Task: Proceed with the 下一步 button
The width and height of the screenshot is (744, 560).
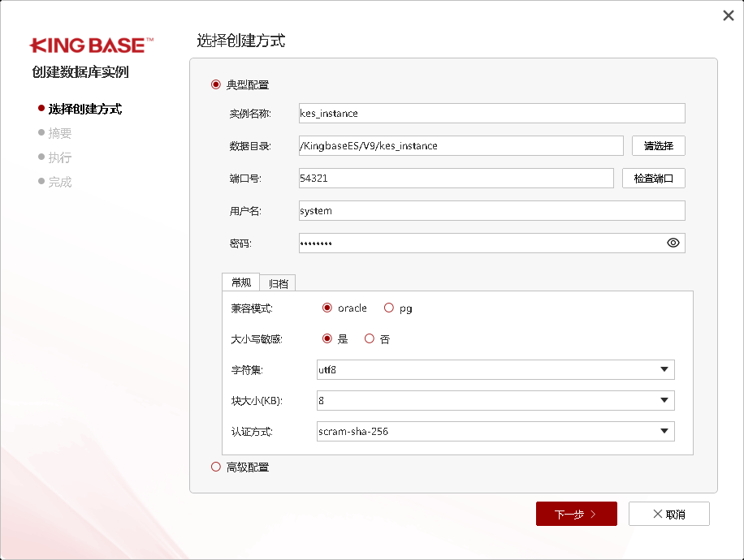Action: [576, 514]
